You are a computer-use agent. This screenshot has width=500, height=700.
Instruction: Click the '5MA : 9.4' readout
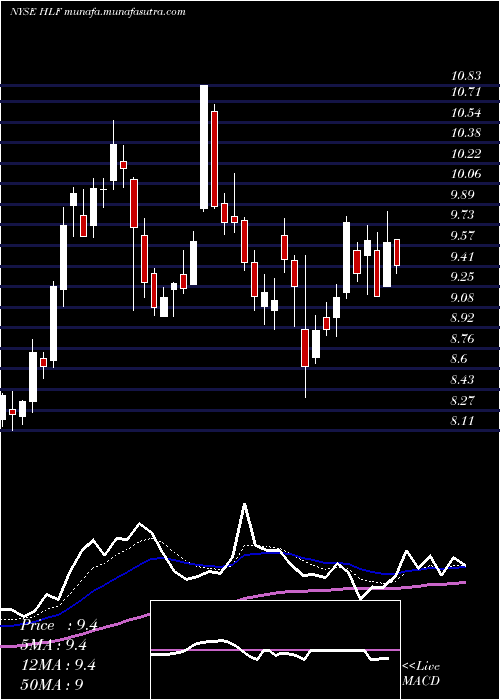pos(54,645)
